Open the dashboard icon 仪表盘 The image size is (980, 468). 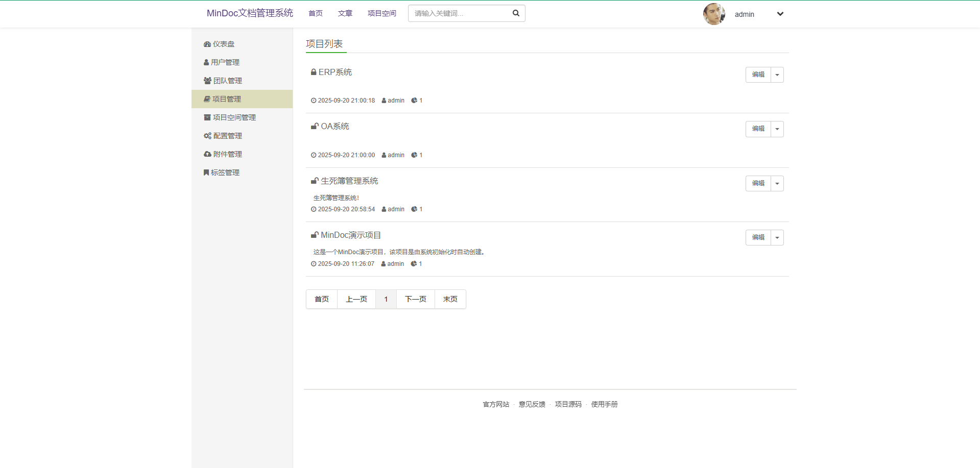tap(207, 44)
